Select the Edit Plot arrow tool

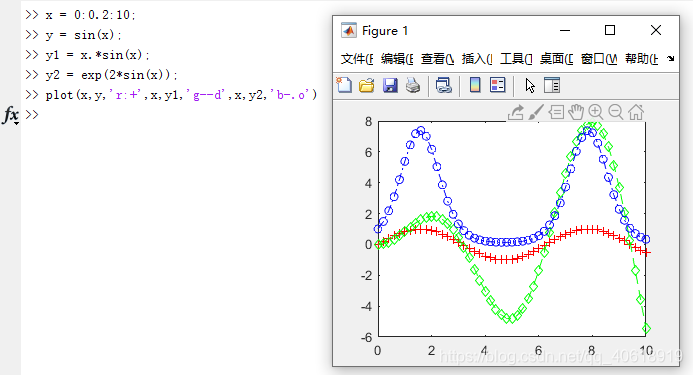pyautogui.click(x=530, y=85)
